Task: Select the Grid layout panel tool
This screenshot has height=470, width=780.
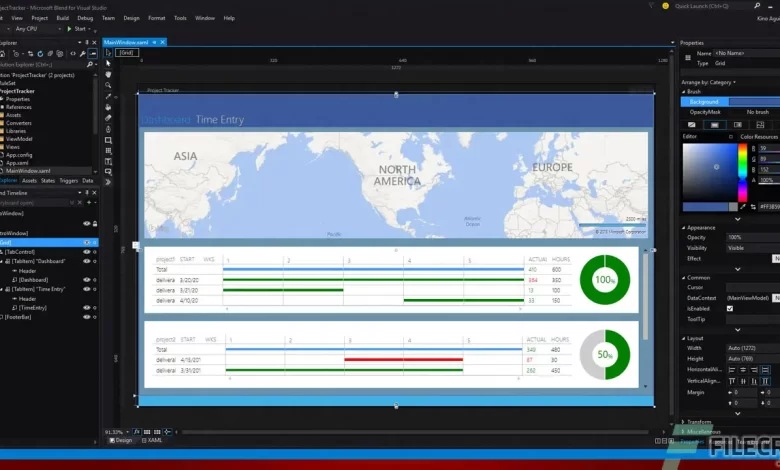Action: (108, 151)
